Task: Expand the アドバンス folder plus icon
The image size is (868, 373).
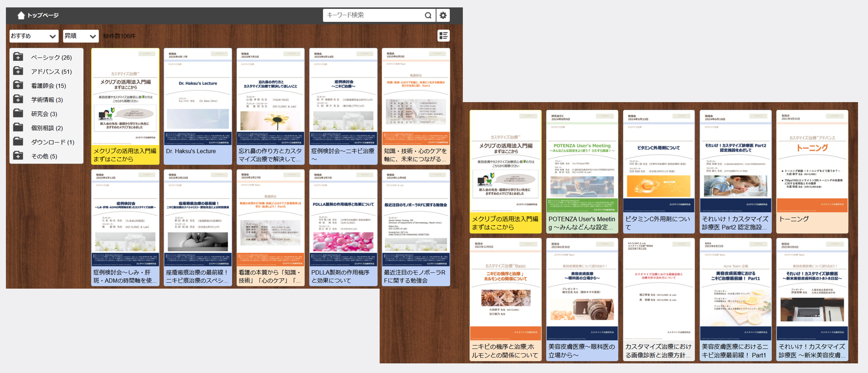Action: [18, 71]
